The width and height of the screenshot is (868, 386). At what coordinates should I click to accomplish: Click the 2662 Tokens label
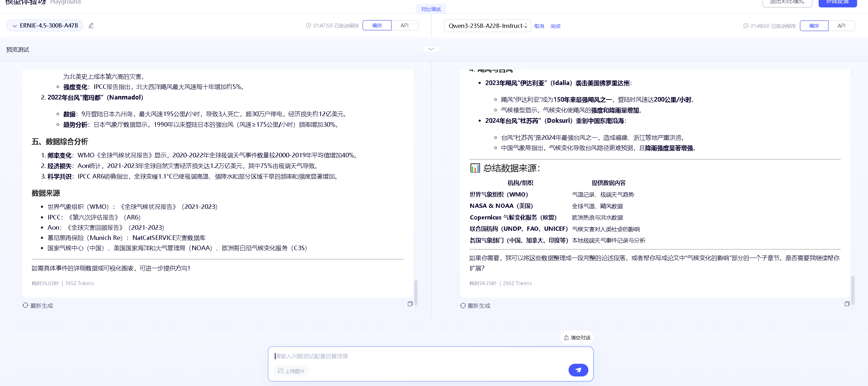tap(517, 283)
